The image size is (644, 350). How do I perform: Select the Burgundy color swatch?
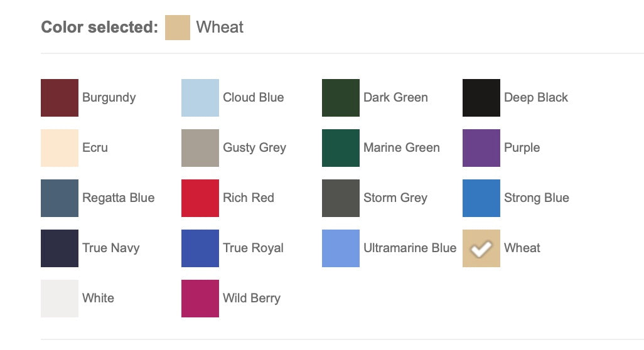(60, 98)
